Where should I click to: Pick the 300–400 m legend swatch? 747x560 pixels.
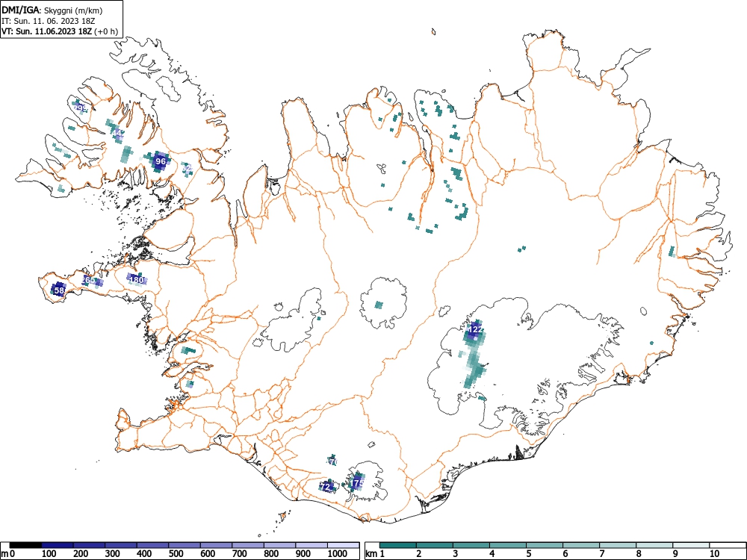(x=121, y=545)
